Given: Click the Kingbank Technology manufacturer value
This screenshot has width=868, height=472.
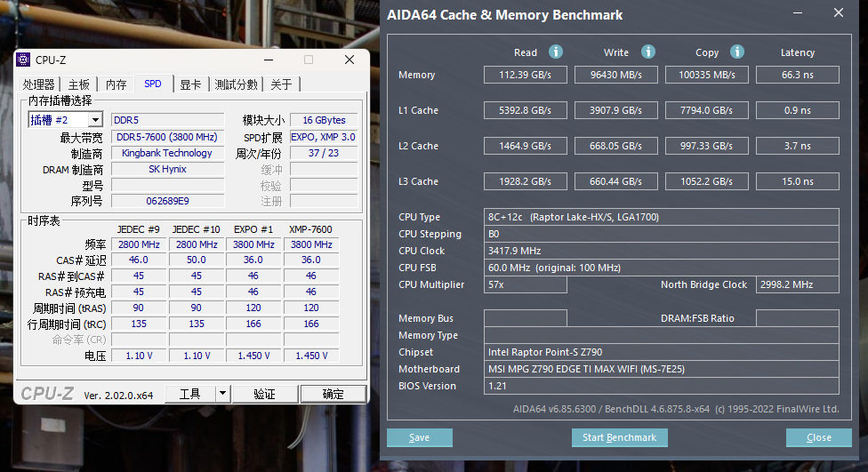Looking at the screenshot, I should coord(167,153).
